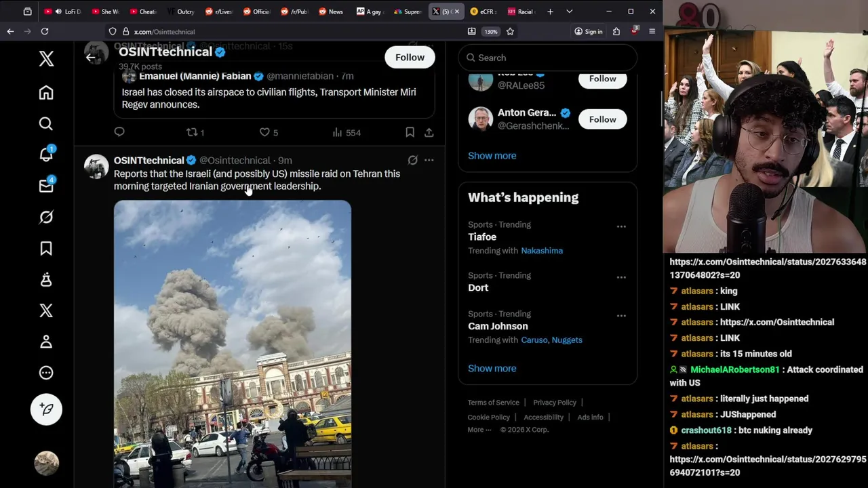Screen dimensions: 868x488
Task: Open Nakashima trending link
Action: pyautogui.click(x=542, y=251)
